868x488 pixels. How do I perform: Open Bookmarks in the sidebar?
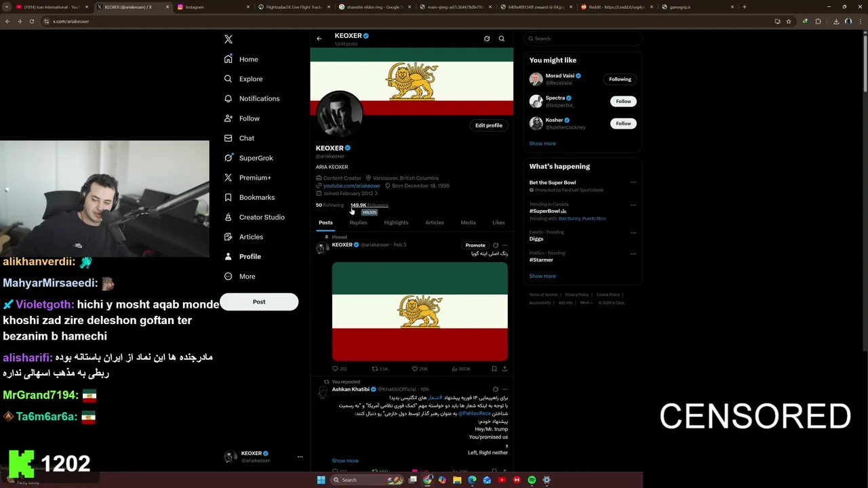250,197
